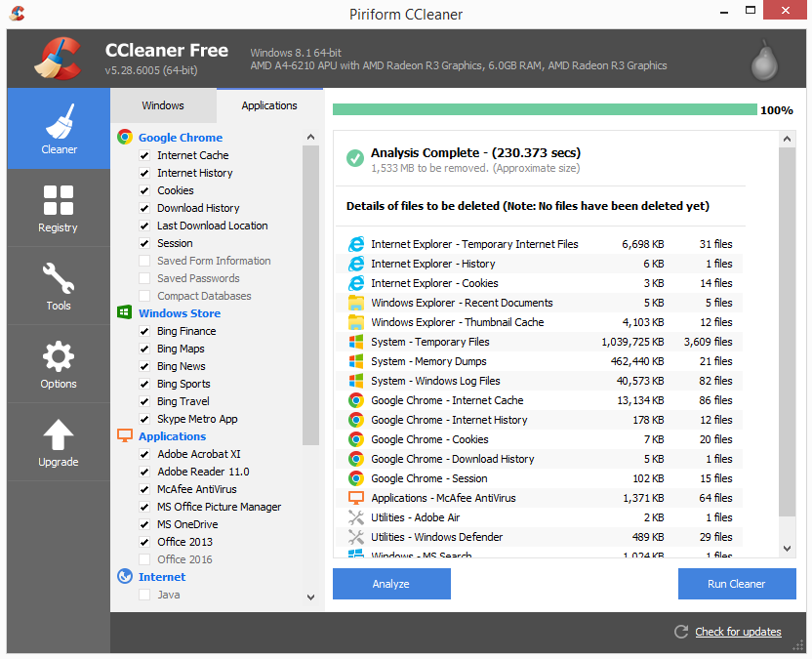The height and width of the screenshot is (659, 812).
Task: Open the Tools wrench section
Action: pyautogui.click(x=59, y=286)
